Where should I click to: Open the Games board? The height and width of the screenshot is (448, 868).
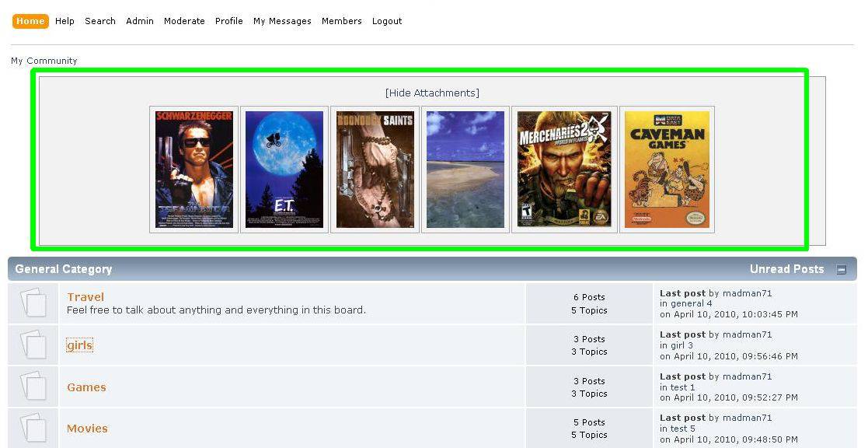click(86, 387)
